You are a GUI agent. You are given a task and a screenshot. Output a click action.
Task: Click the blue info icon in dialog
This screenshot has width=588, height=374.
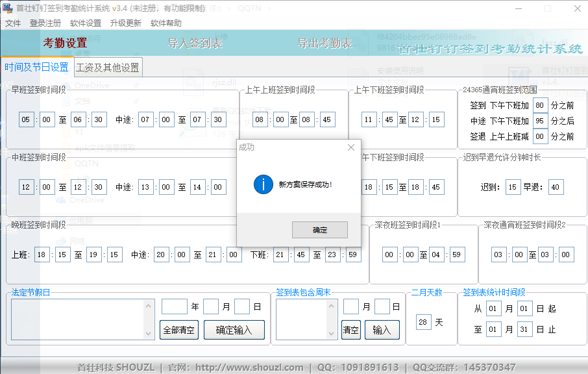pos(263,184)
